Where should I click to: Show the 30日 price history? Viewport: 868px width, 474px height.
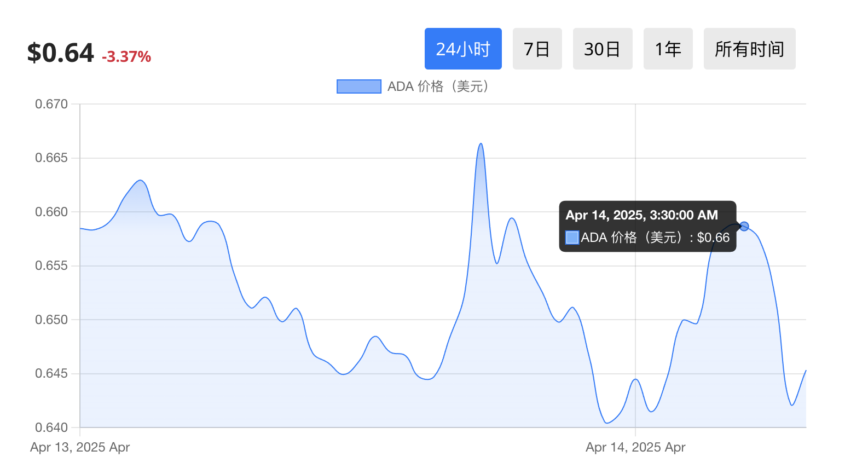pyautogui.click(x=602, y=49)
